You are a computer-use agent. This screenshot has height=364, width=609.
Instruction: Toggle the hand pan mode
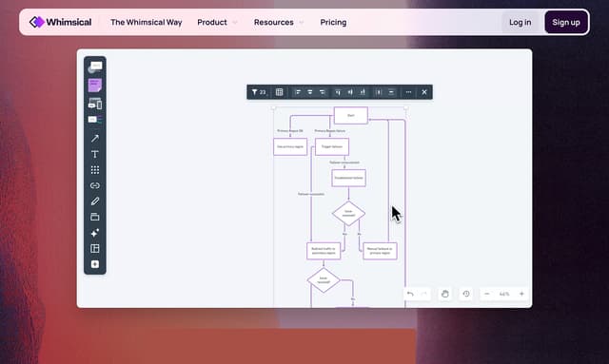tap(444, 294)
